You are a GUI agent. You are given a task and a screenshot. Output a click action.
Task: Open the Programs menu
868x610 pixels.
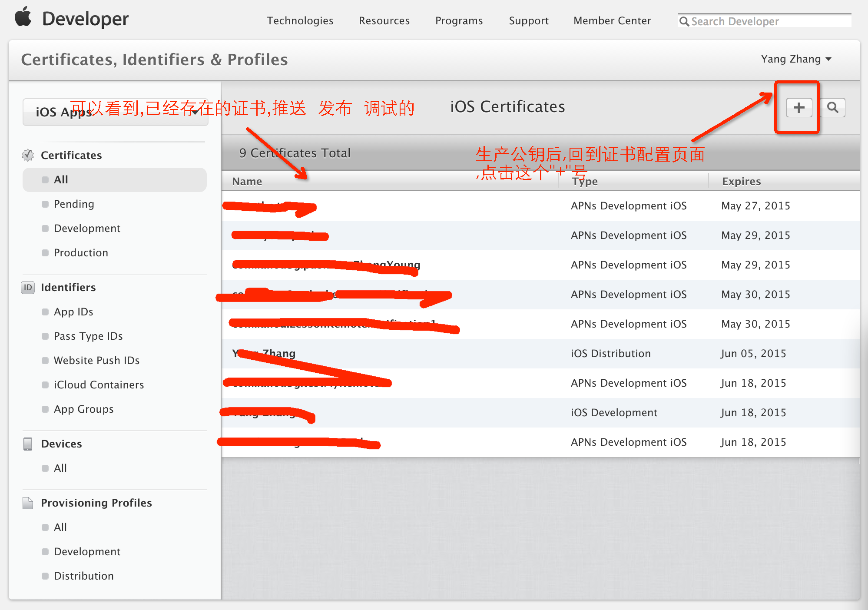pos(459,20)
